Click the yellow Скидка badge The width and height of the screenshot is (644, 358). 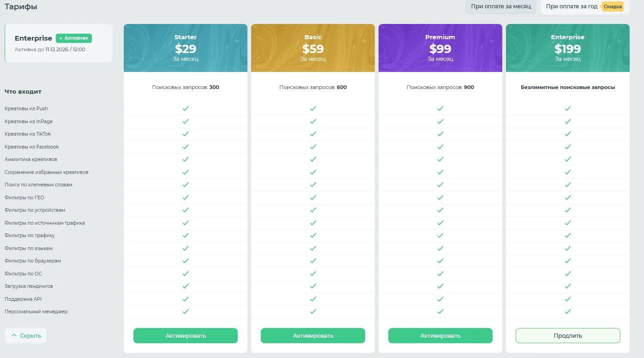613,6
